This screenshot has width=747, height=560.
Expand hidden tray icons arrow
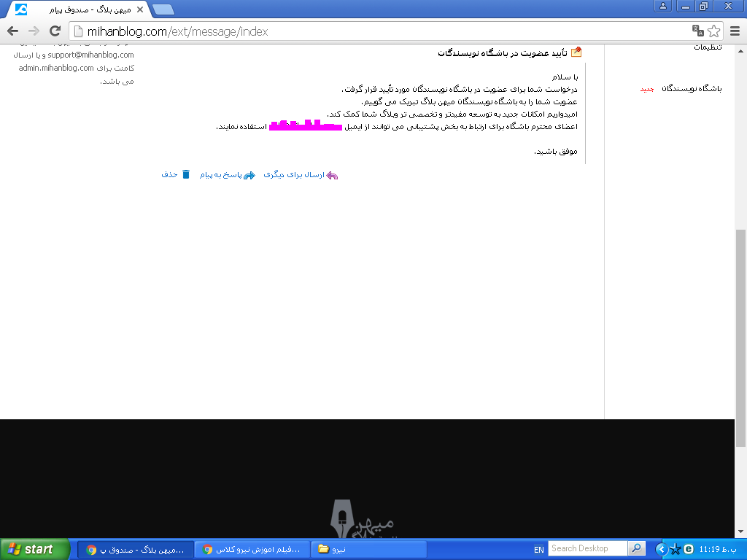coord(661,550)
